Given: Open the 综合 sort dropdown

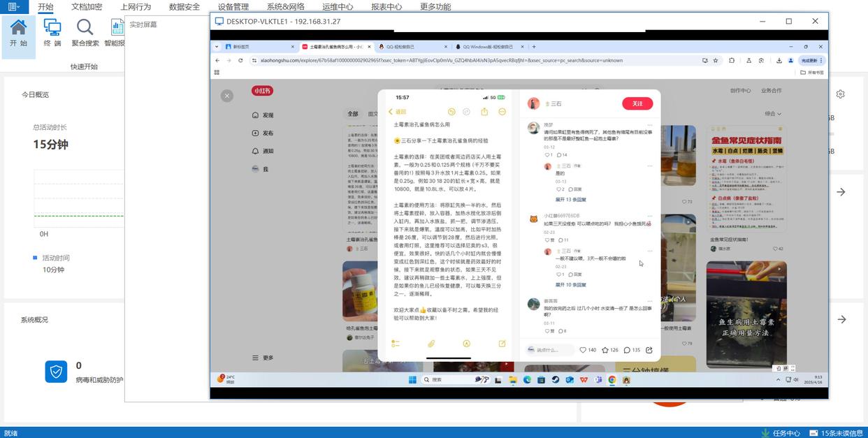Looking at the screenshot, I should click(773, 113).
